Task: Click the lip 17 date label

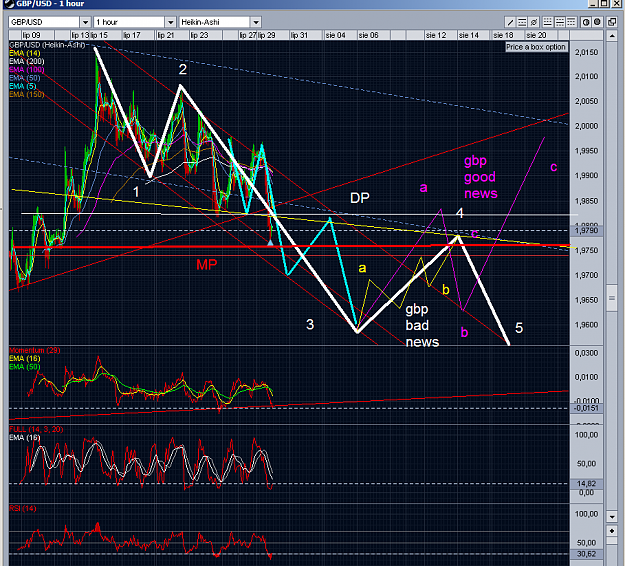Action: [132, 35]
